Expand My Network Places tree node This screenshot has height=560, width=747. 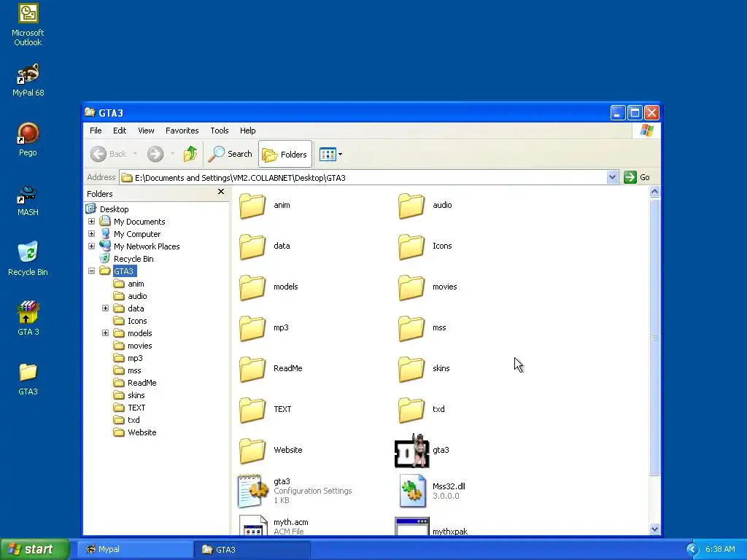(x=91, y=246)
